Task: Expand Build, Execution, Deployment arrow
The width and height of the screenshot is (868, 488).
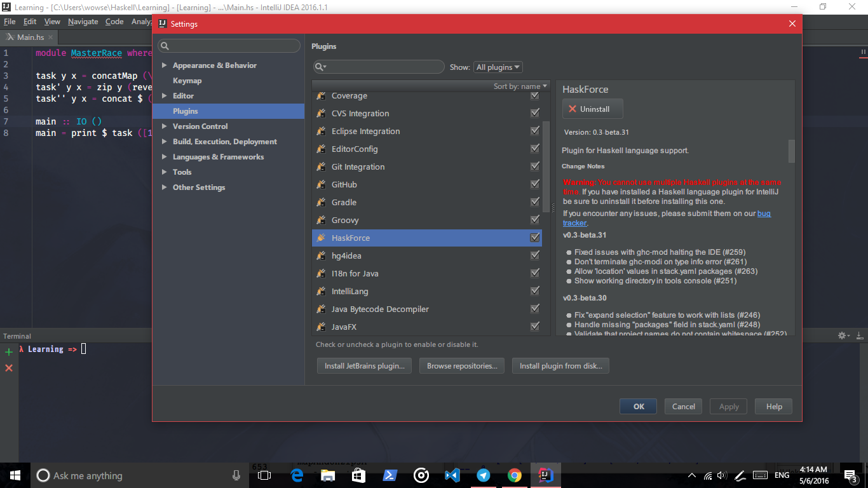Action: [165, 142]
